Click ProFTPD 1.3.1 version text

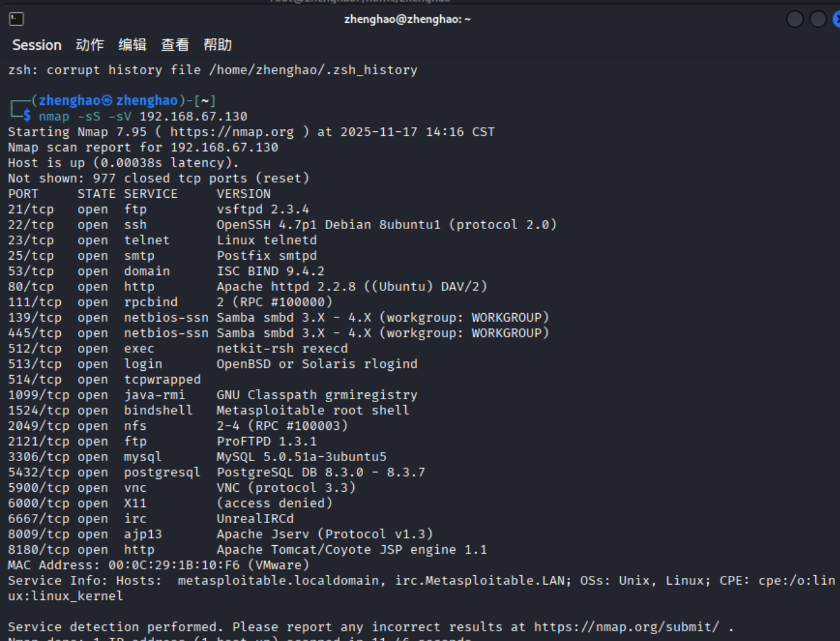266,441
